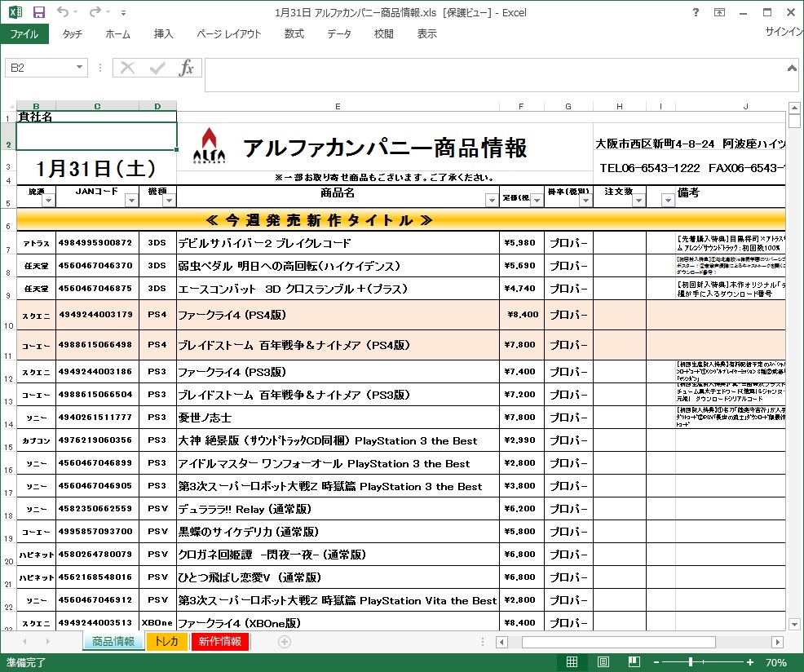Switch to Normal view icon
This screenshot has width=804, height=672.
click(x=572, y=661)
